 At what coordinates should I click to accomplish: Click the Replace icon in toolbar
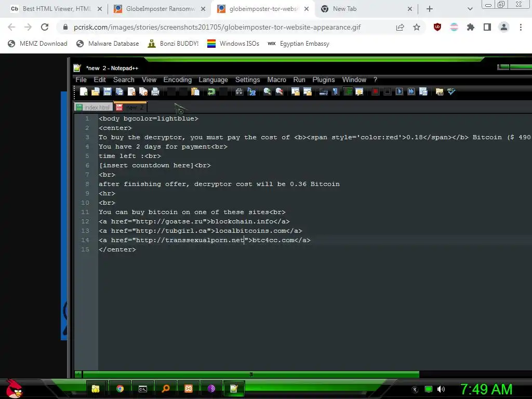click(x=251, y=91)
